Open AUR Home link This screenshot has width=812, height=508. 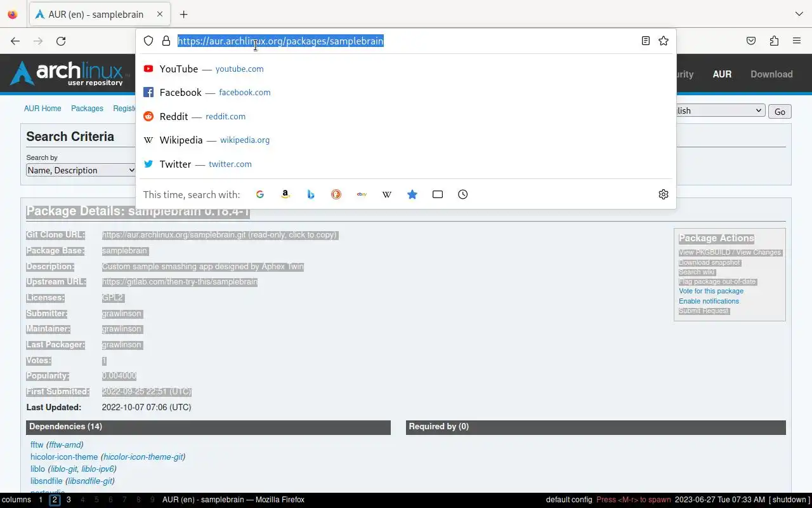43,109
